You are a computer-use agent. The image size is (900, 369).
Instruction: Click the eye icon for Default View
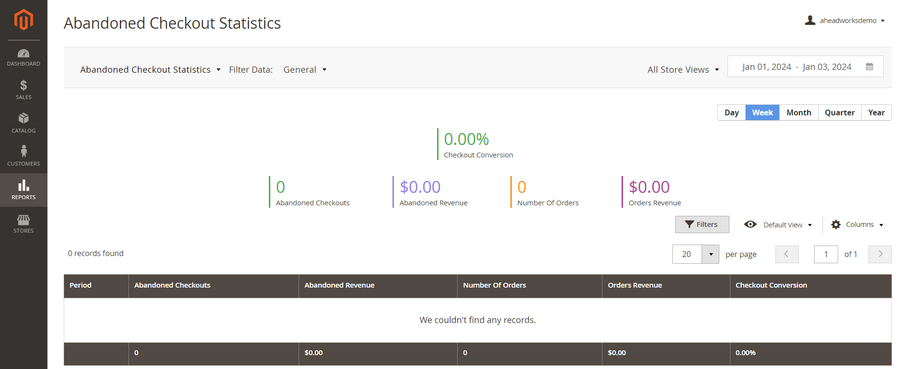coord(750,224)
